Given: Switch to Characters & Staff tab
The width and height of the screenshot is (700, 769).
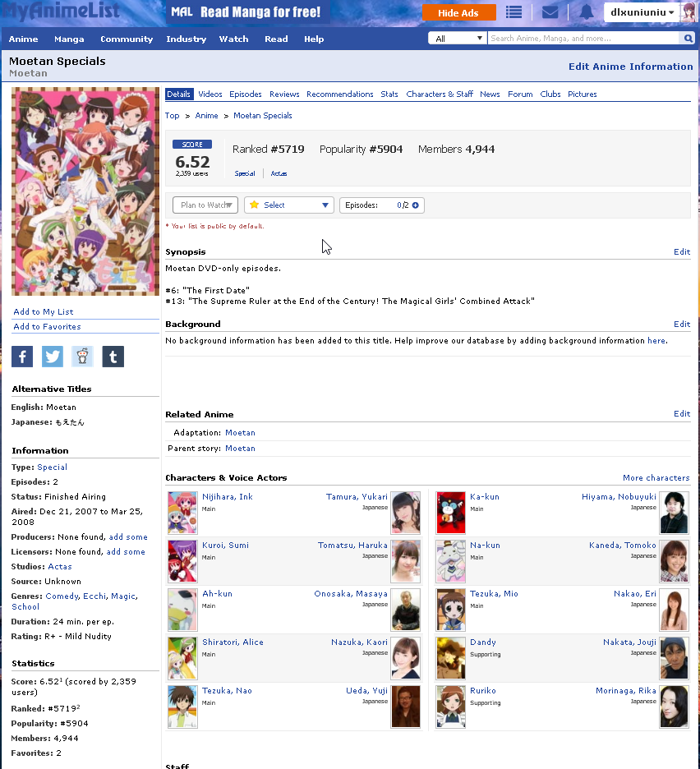Looking at the screenshot, I should 440,94.
